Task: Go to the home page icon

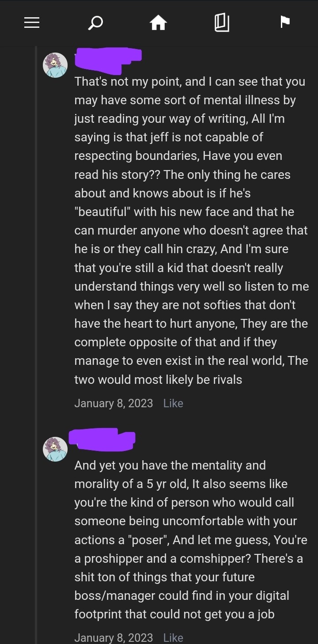Action: tap(158, 23)
